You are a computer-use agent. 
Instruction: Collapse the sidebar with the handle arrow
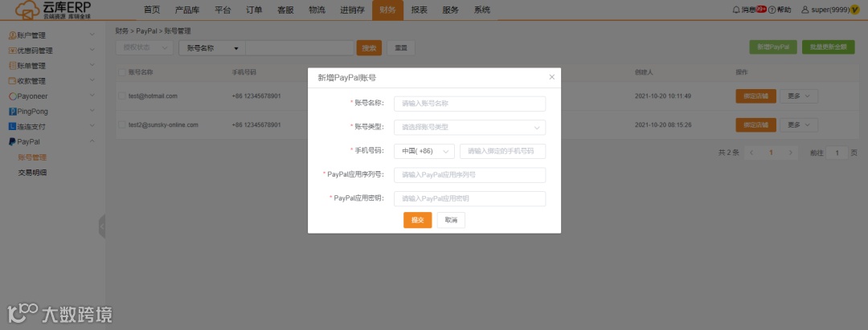coord(102,226)
